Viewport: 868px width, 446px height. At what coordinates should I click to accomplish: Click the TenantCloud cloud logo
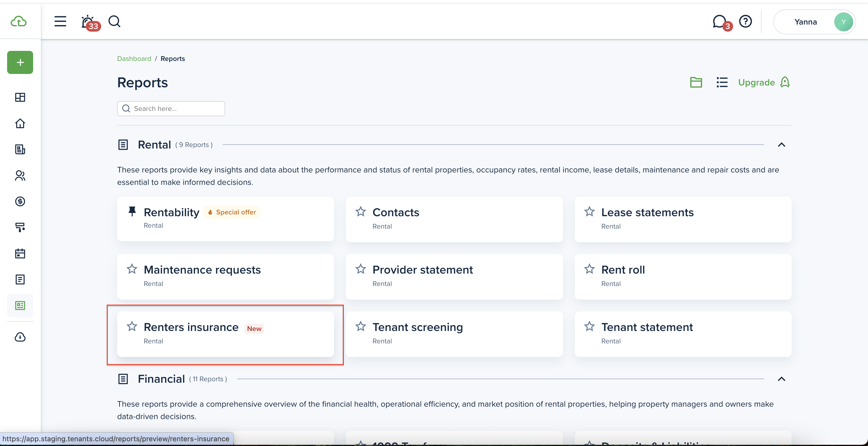click(x=19, y=22)
